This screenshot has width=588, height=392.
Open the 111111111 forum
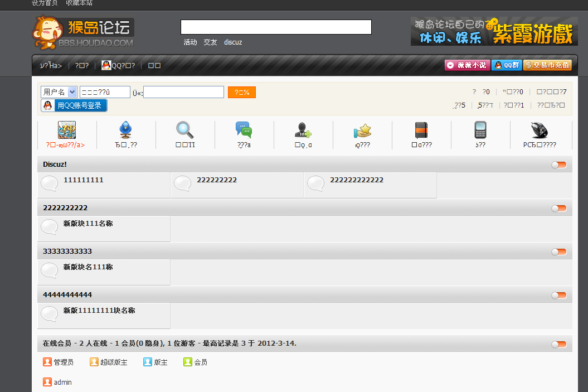[x=83, y=180]
